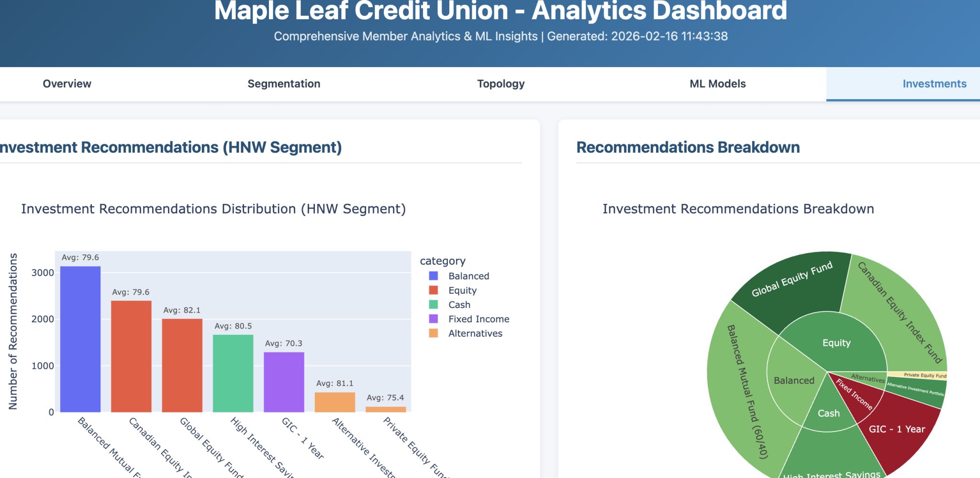The width and height of the screenshot is (980, 478).
Task: Disable the Fixed Income legend item
Action: 478,319
